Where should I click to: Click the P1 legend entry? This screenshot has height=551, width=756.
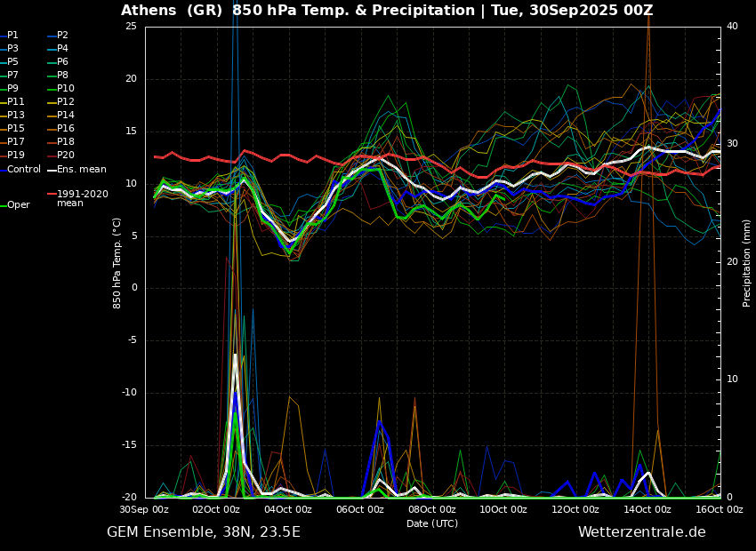click(x=12, y=36)
